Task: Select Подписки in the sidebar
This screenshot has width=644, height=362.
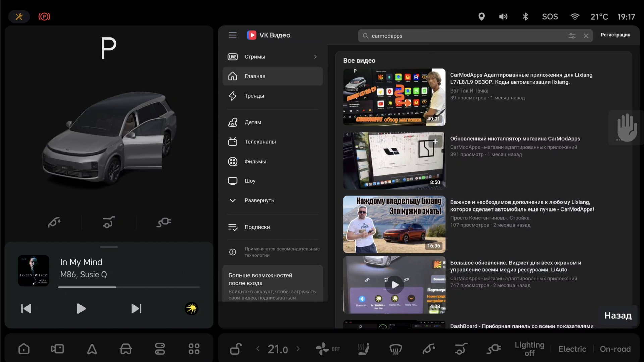Action: (x=257, y=227)
